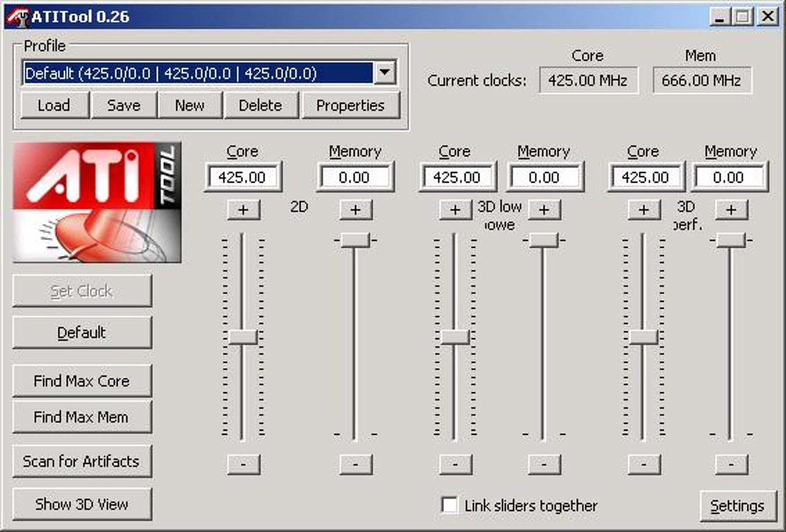This screenshot has height=532, width=786.
Task: Click the 2D Memory value field
Action: [355, 177]
